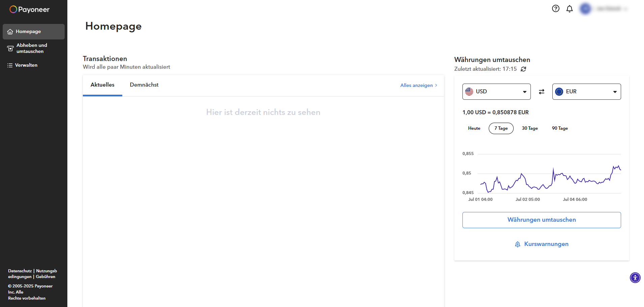The width and height of the screenshot is (644, 307).
Task: Open Abheben und umtauschen in sidebar
Action: 31,48
